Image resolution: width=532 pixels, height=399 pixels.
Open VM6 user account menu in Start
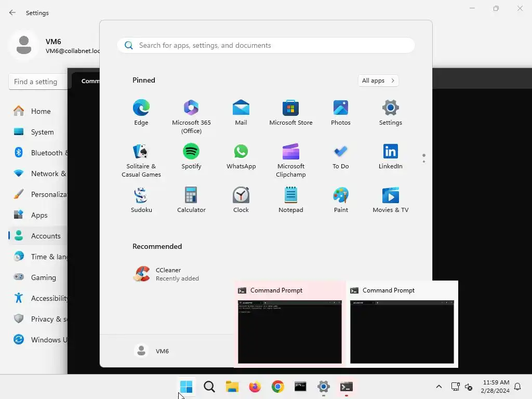click(152, 351)
